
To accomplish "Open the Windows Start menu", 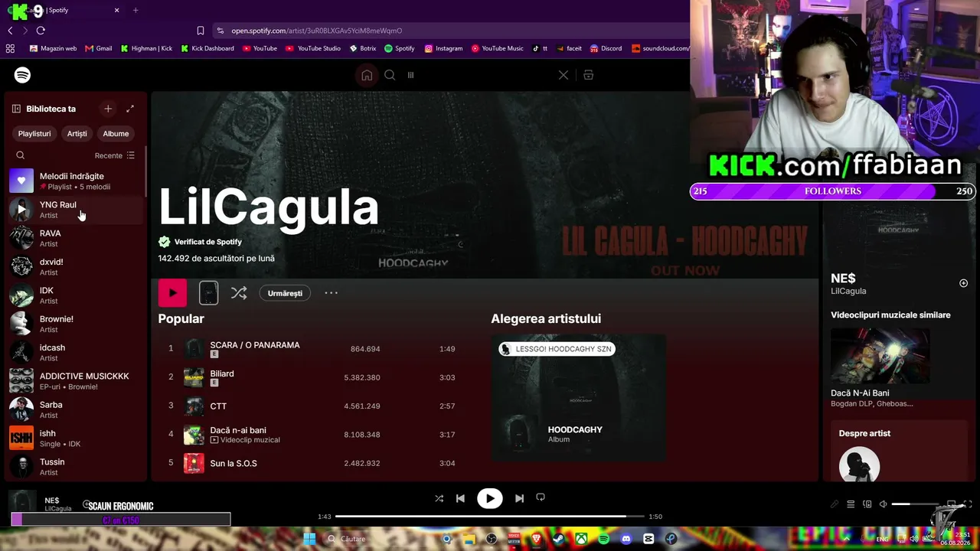I will [x=309, y=539].
